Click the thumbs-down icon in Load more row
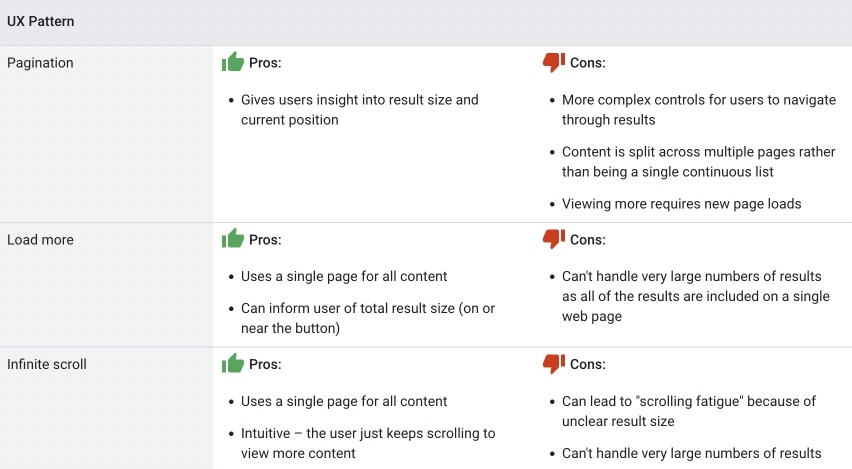 (x=553, y=239)
